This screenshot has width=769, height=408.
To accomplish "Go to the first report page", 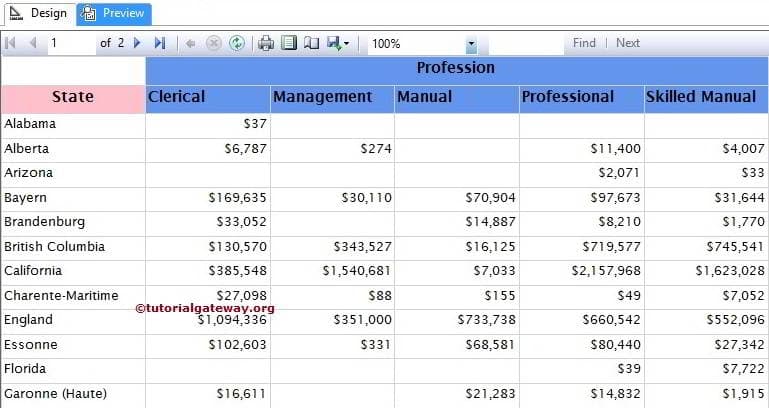I will click(x=12, y=43).
